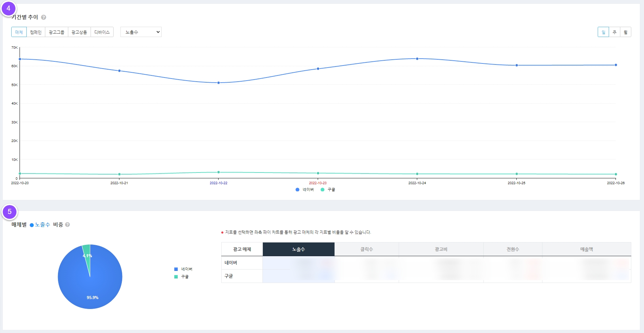The width and height of the screenshot is (644, 333).
Task: Click the 광고비 column header in table
Action: 441,249
